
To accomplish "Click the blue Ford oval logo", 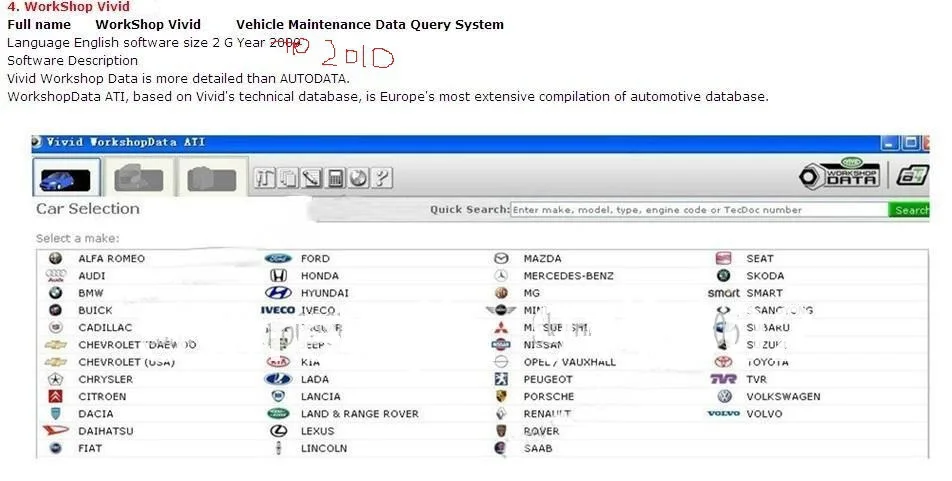I will [x=278, y=259].
